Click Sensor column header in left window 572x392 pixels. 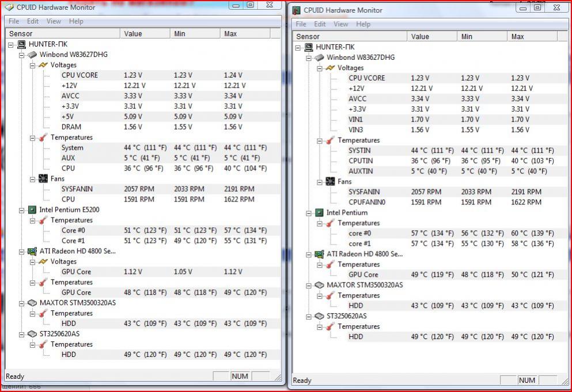tap(63, 33)
